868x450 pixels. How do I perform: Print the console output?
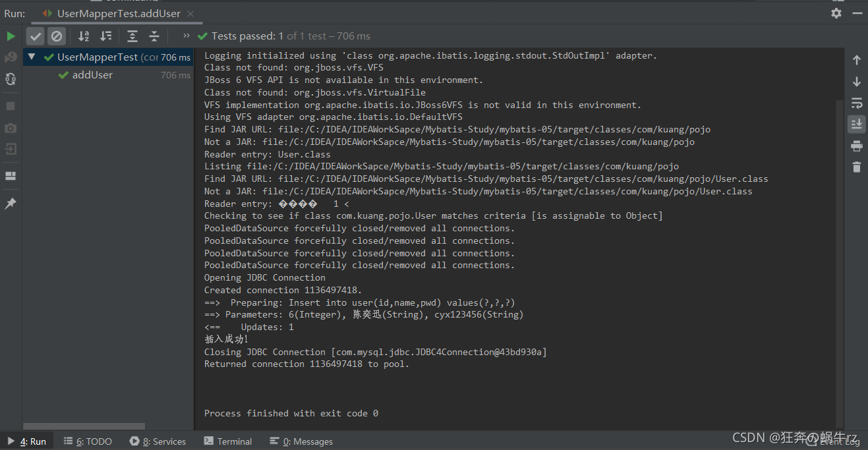click(857, 146)
